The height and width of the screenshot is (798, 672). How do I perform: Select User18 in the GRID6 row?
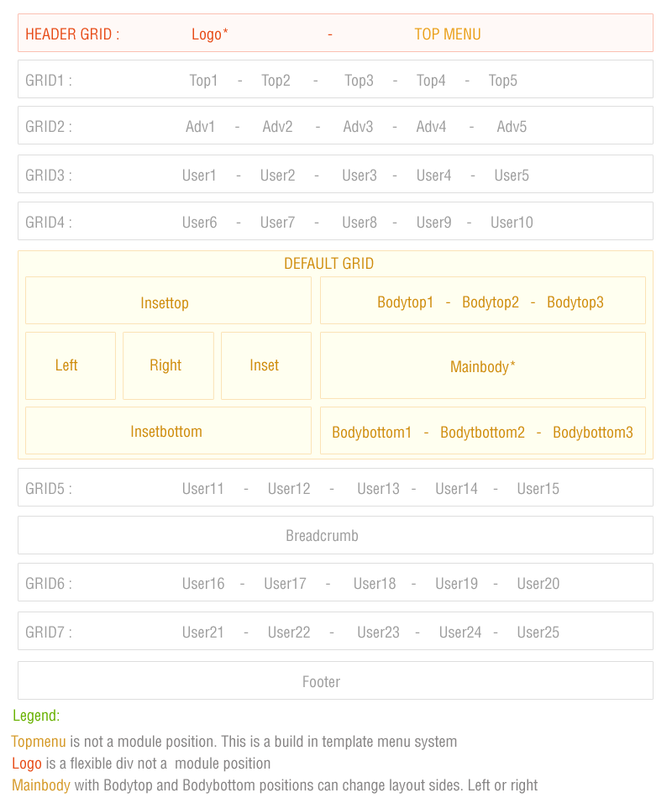[x=375, y=584]
